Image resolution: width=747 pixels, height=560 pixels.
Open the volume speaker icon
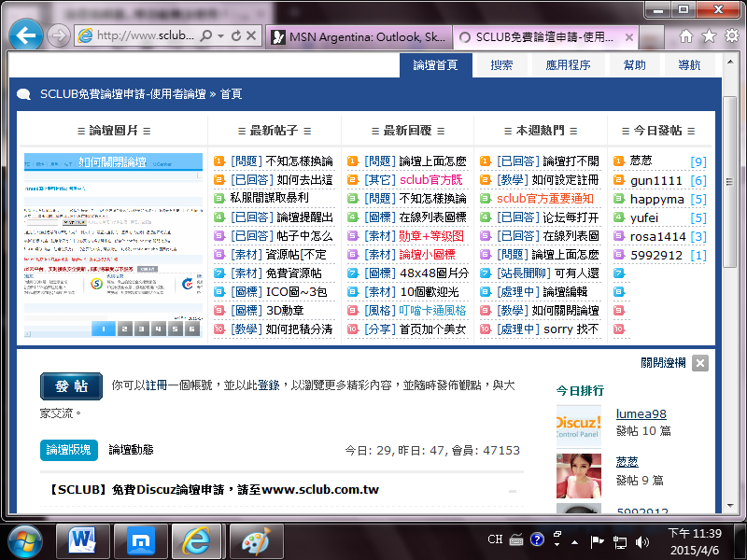[642, 542]
